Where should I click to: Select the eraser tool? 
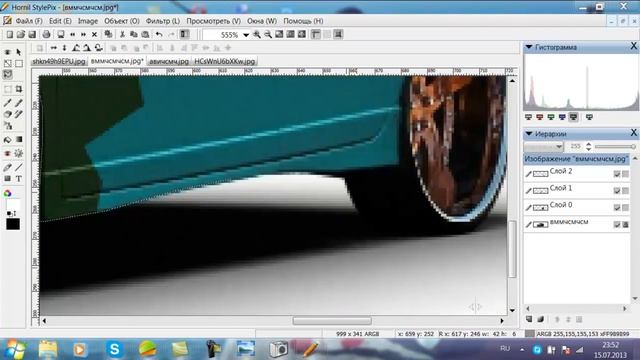point(7,114)
